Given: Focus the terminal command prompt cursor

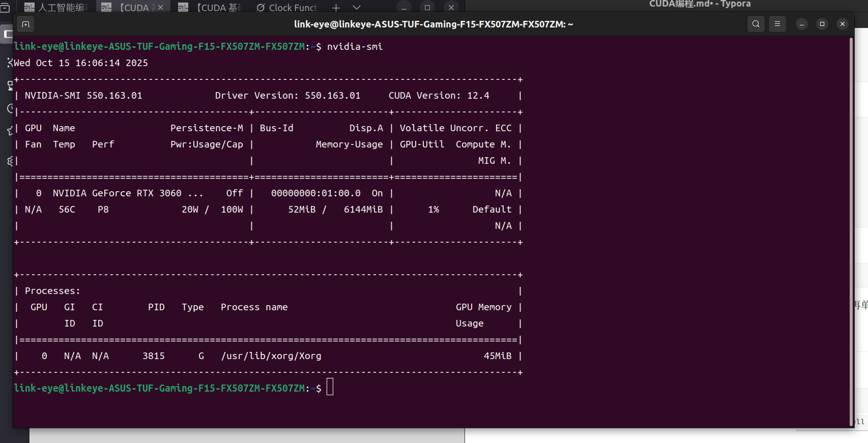Looking at the screenshot, I should pyautogui.click(x=330, y=387).
